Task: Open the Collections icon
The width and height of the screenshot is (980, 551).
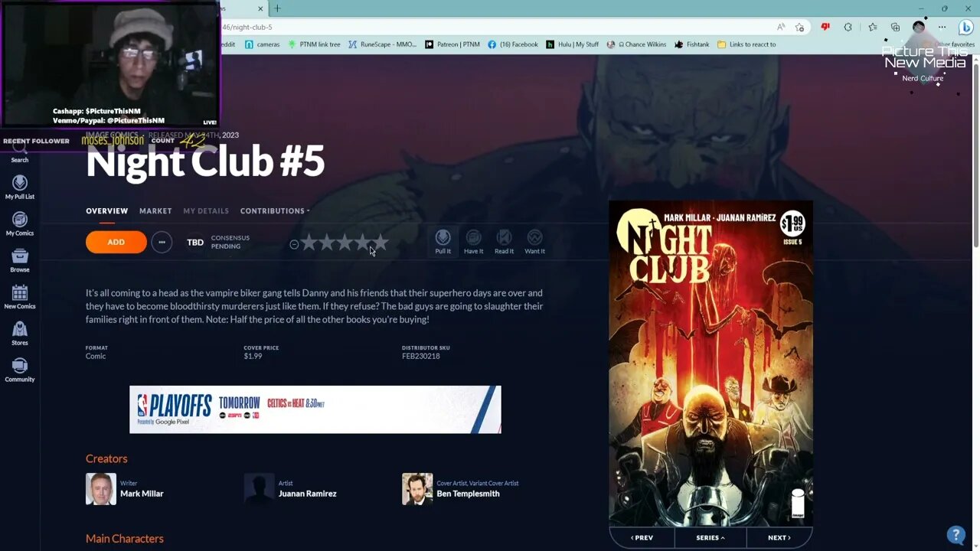Action: click(895, 27)
